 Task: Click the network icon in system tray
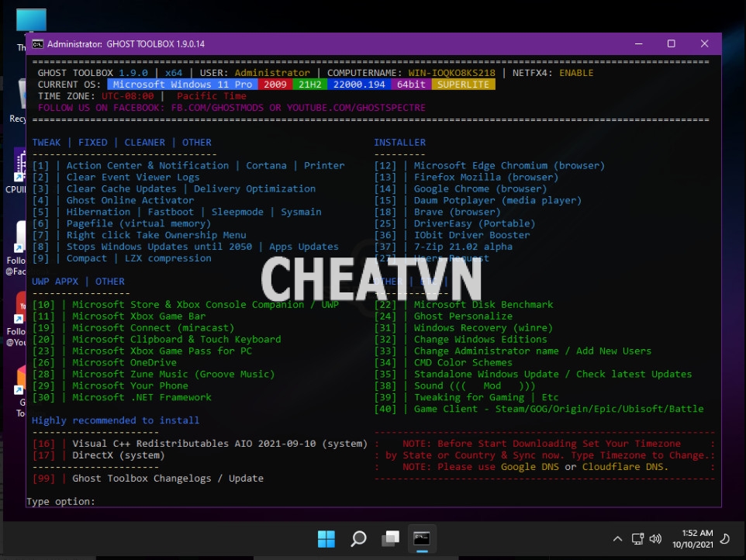tap(637, 538)
